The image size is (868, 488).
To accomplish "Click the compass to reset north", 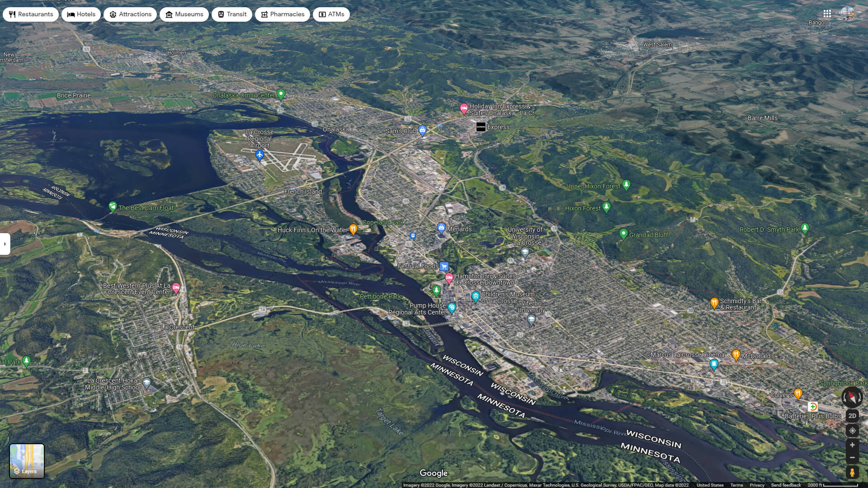I will pyautogui.click(x=852, y=397).
